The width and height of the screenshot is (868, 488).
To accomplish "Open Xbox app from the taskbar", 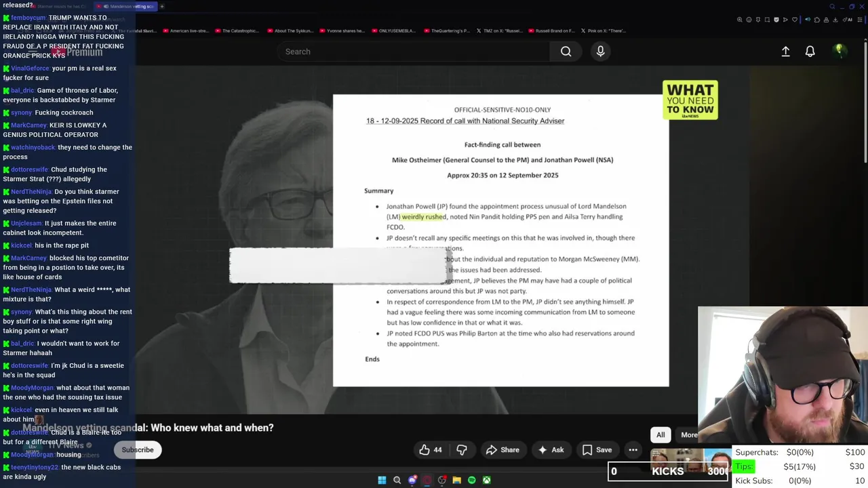I will tap(487, 480).
